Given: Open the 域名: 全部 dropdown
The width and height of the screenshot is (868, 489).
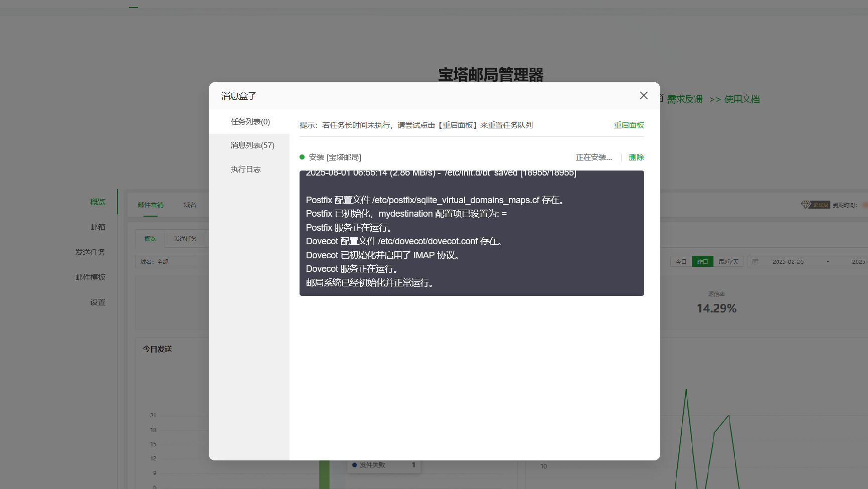Looking at the screenshot, I should click(x=172, y=261).
